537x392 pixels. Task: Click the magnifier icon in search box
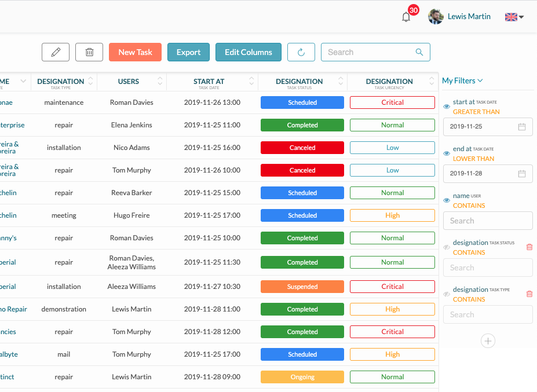point(419,52)
